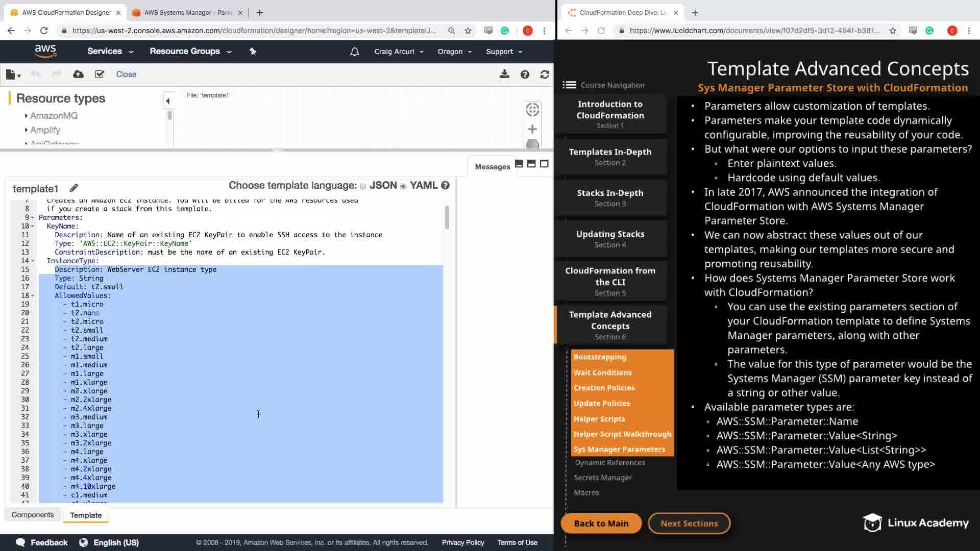The height and width of the screenshot is (551, 980).
Task: Click the validate template checkbox icon
Action: [x=100, y=74]
